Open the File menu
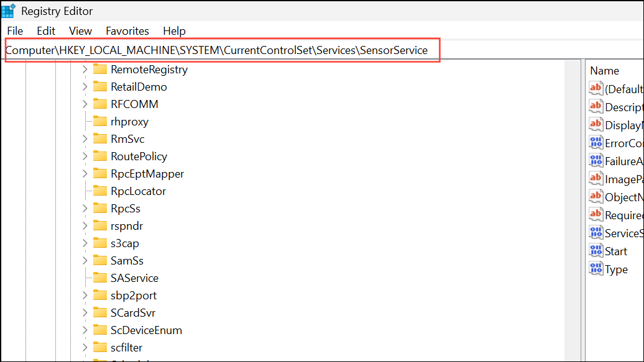The width and height of the screenshot is (644, 362). pos(14,30)
